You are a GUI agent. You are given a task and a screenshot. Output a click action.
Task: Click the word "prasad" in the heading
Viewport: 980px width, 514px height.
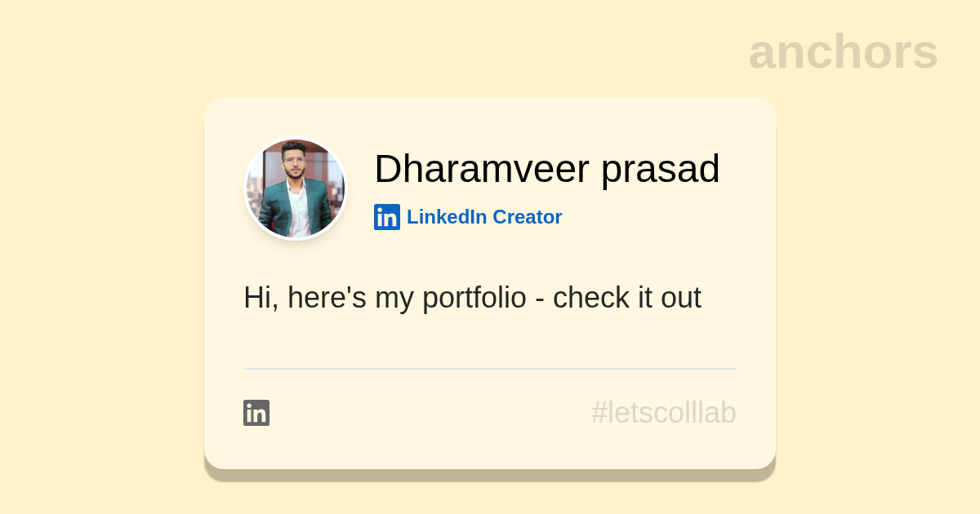(x=660, y=169)
